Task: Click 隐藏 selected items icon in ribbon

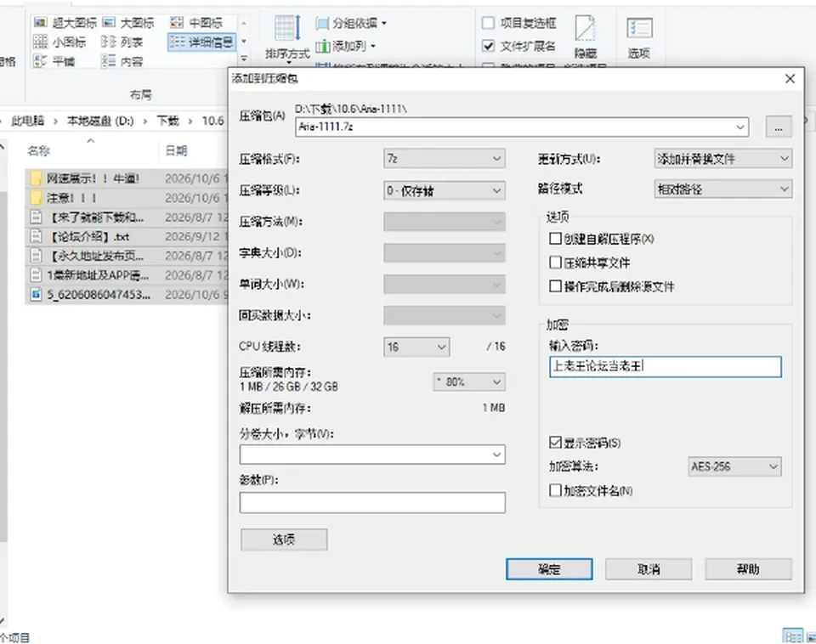Action: coord(586,37)
